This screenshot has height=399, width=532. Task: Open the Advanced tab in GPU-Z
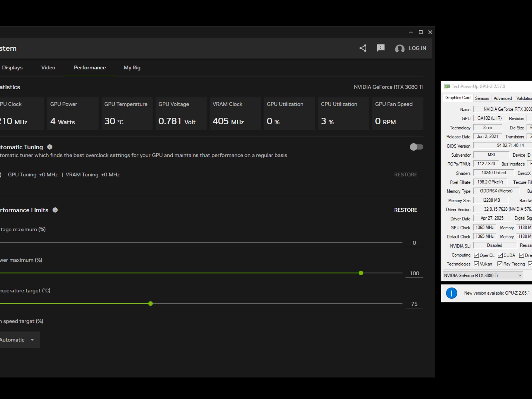pos(503,98)
